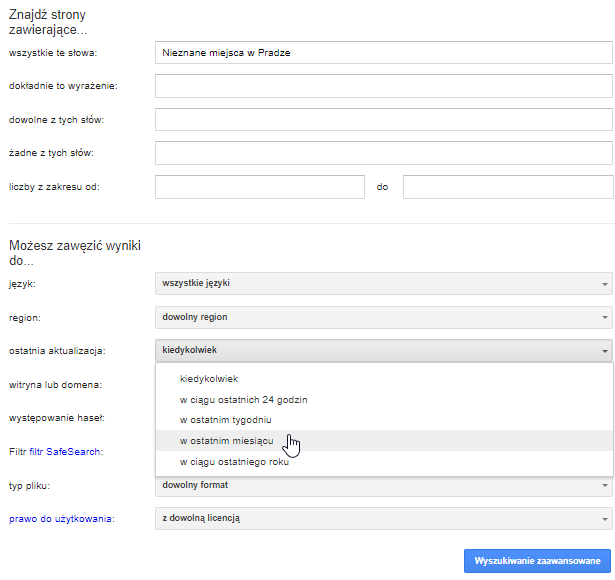This screenshot has width=615, height=580.
Task: Open the 'język' dropdown showing wszystkie języki
Action: [x=384, y=283]
